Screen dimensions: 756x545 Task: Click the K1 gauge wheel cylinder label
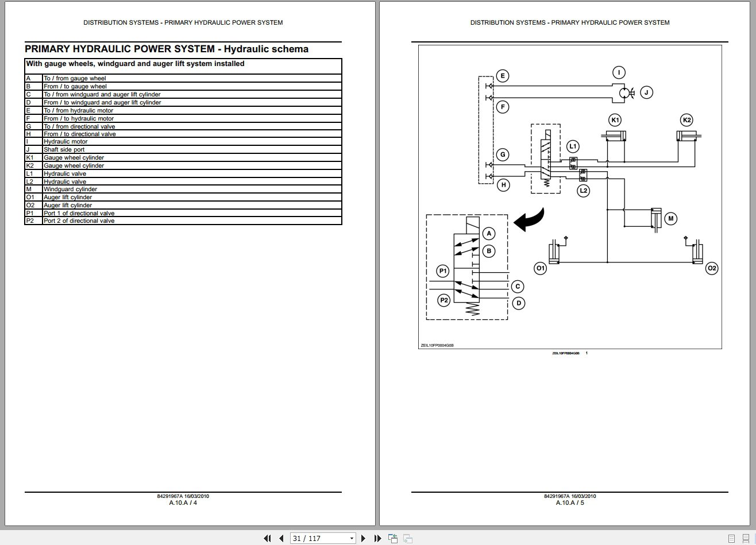coord(615,120)
